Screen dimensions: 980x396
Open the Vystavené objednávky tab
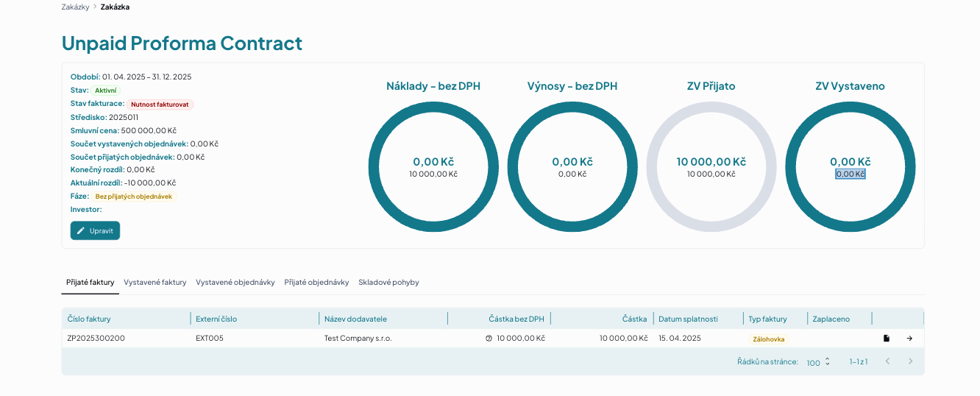[x=235, y=282]
